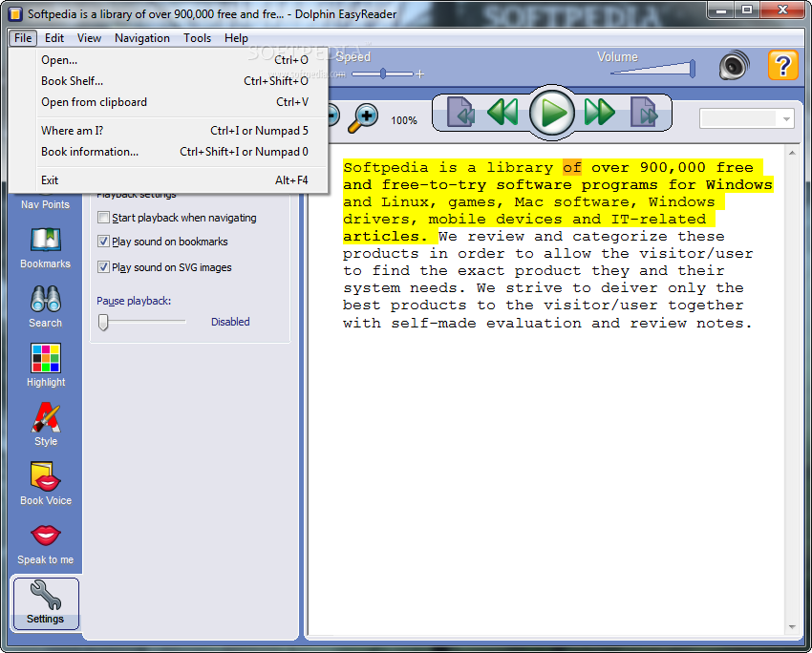
Task: Open the Edit menu
Action: click(x=53, y=38)
